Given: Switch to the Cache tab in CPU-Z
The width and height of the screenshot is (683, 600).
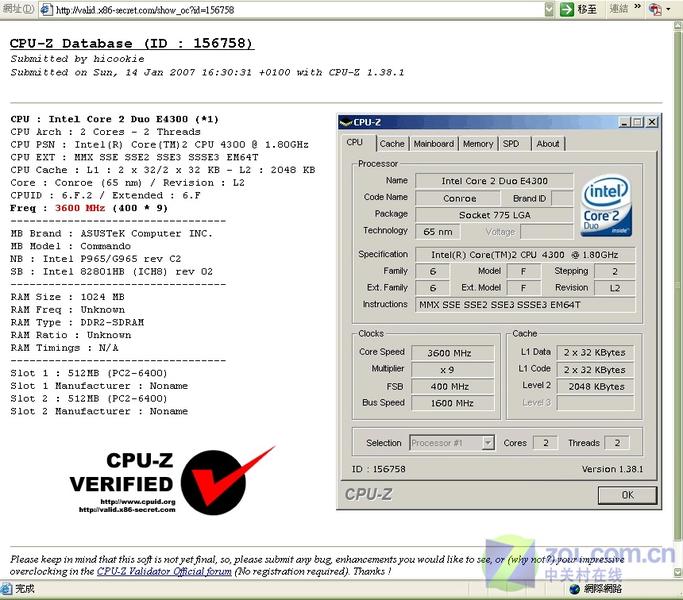Looking at the screenshot, I should click(392, 144).
